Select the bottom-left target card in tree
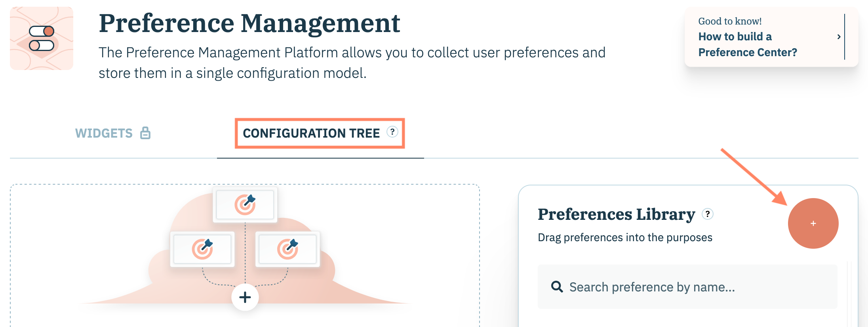 point(202,249)
